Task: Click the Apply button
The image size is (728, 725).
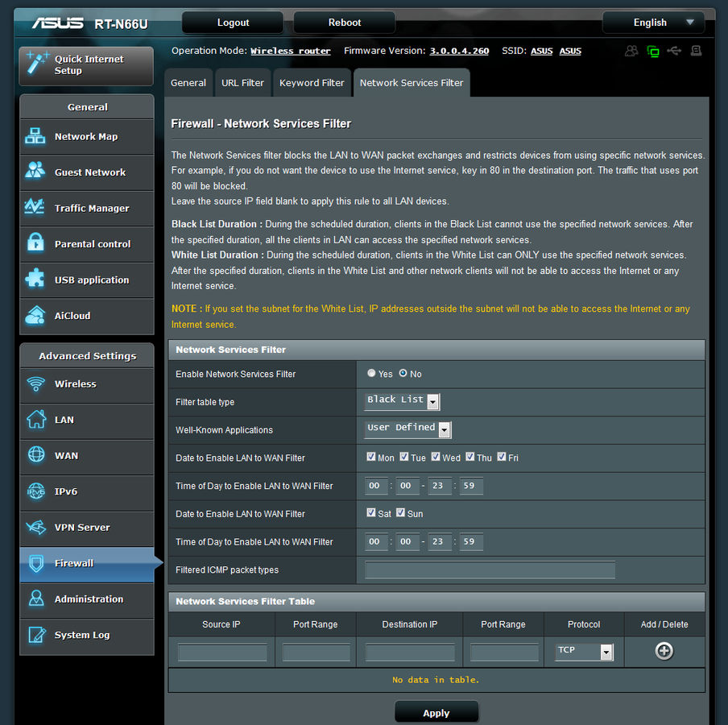Action: point(436,712)
